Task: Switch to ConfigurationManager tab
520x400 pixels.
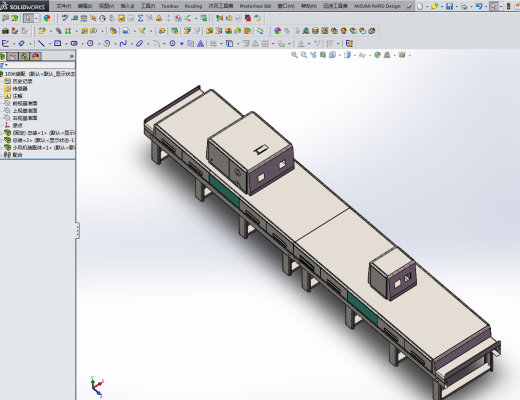Action: [x=25, y=56]
